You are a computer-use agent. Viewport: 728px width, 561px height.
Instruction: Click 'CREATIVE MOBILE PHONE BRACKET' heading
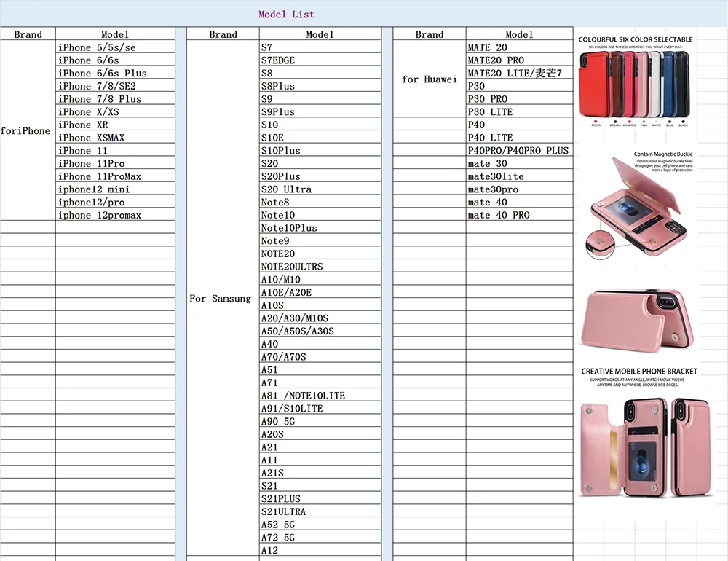pyautogui.click(x=639, y=372)
